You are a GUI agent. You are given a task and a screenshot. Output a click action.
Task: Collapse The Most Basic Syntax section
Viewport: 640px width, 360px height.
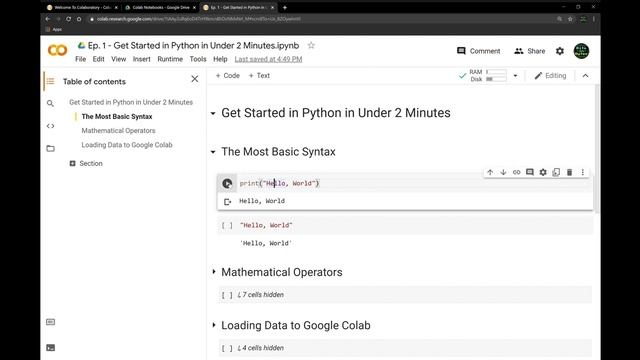click(213, 152)
